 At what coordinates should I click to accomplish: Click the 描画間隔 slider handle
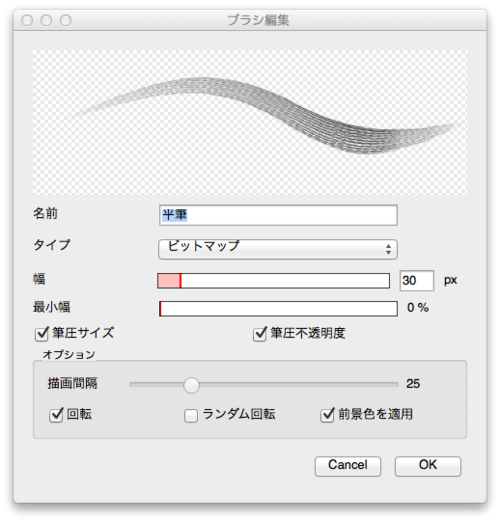[x=191, y=385]
